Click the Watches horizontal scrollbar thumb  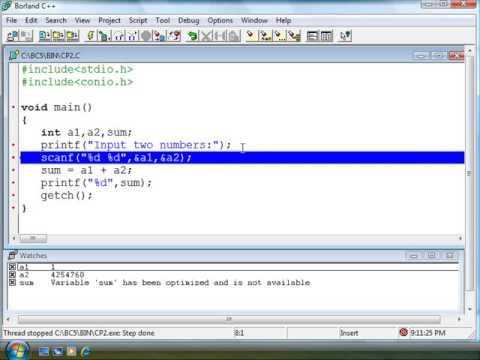click(x=229, y=319)
